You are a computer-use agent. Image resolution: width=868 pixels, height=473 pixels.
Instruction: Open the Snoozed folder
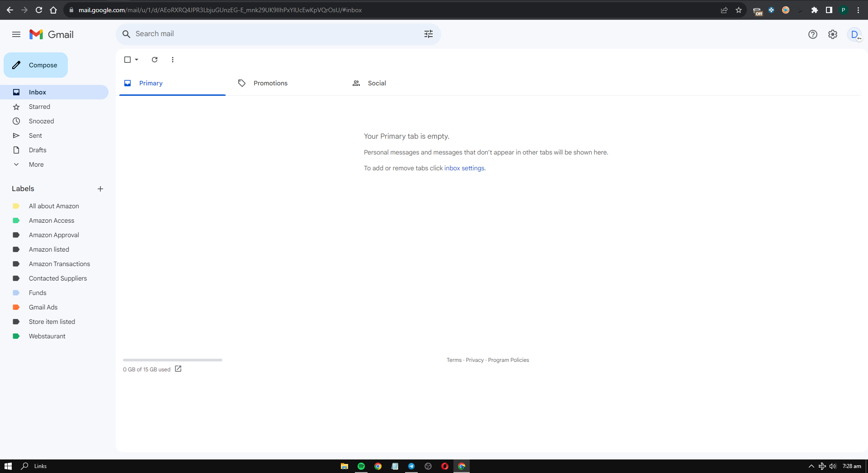coord(54,121)
